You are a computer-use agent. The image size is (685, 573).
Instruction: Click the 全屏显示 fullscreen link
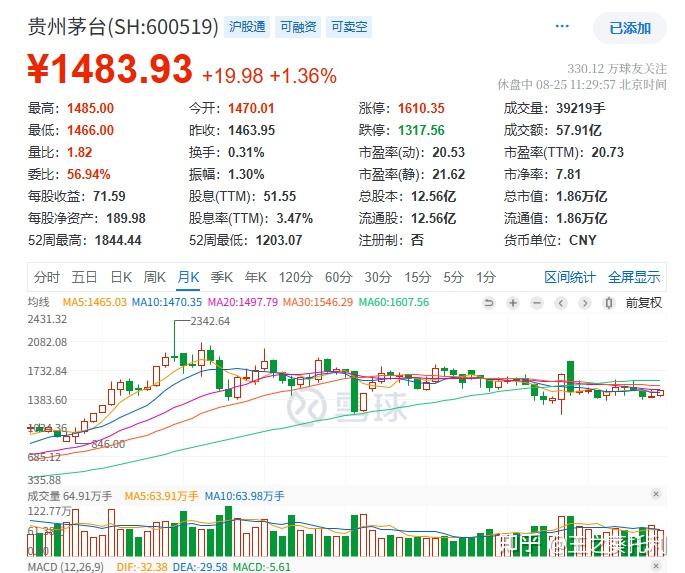pos(634,277)
